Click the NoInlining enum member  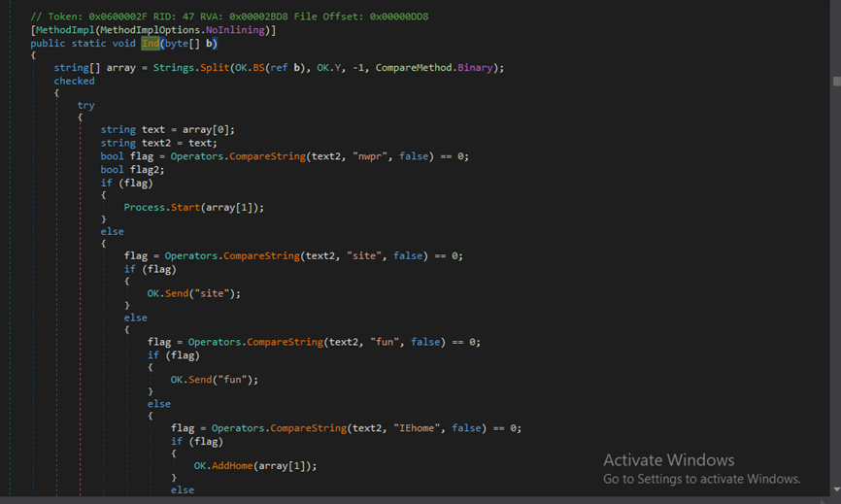tap(235, 30)
